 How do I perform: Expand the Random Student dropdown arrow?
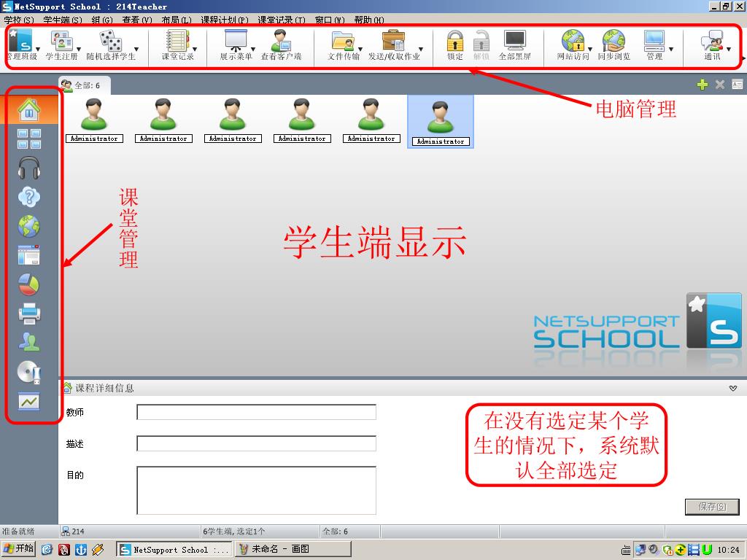tap(136, 49)
